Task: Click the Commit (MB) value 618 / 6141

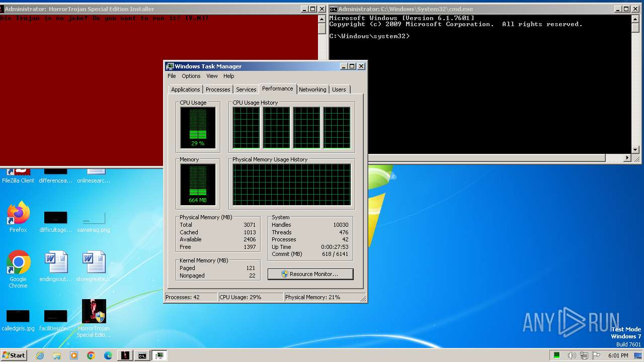Action: 335,254
